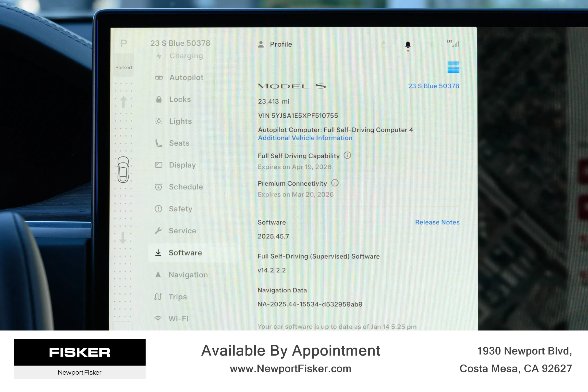Tap the blue vehicle name '23 S Blue 50378'
The image size is (588, 392).
pyautogui.click(x=433, y=86)
